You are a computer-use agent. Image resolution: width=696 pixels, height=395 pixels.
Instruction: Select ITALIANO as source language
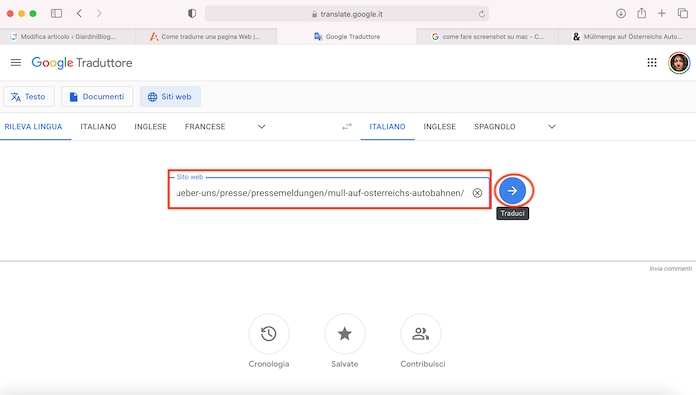point(98,126)
